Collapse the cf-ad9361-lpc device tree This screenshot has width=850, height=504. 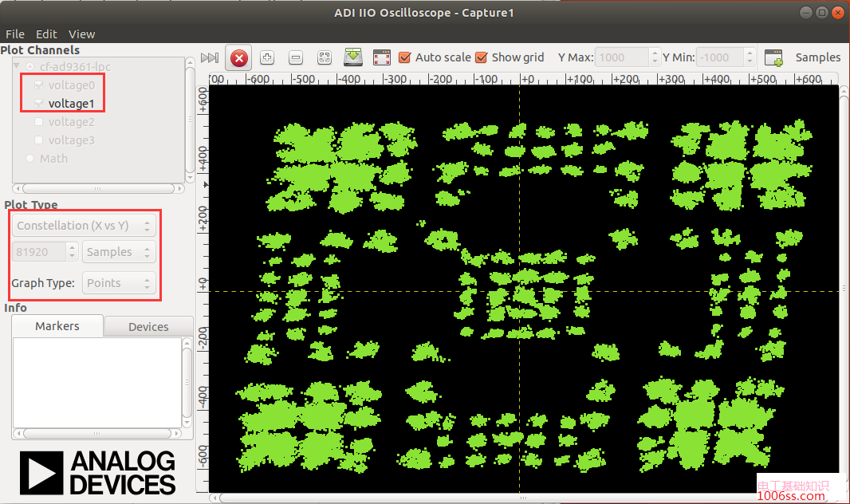click(17, 65)
